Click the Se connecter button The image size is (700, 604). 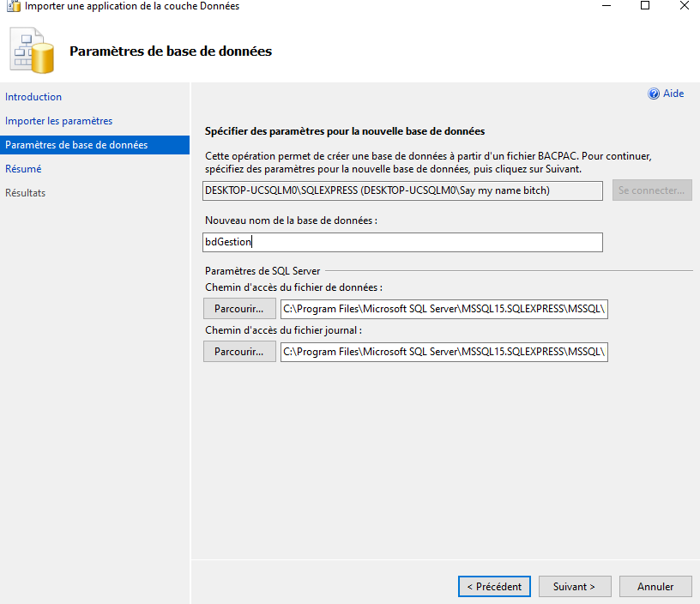(x=652, y=190)
